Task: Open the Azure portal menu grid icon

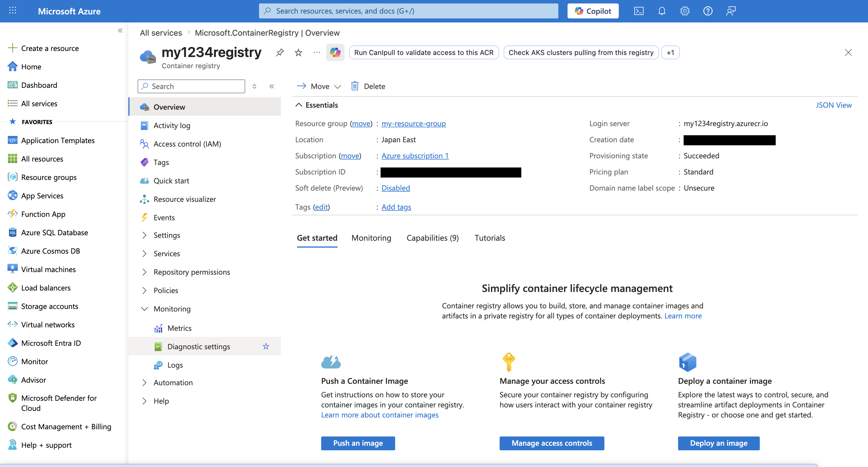Action: pyautogui.click(x=12, y=11)
